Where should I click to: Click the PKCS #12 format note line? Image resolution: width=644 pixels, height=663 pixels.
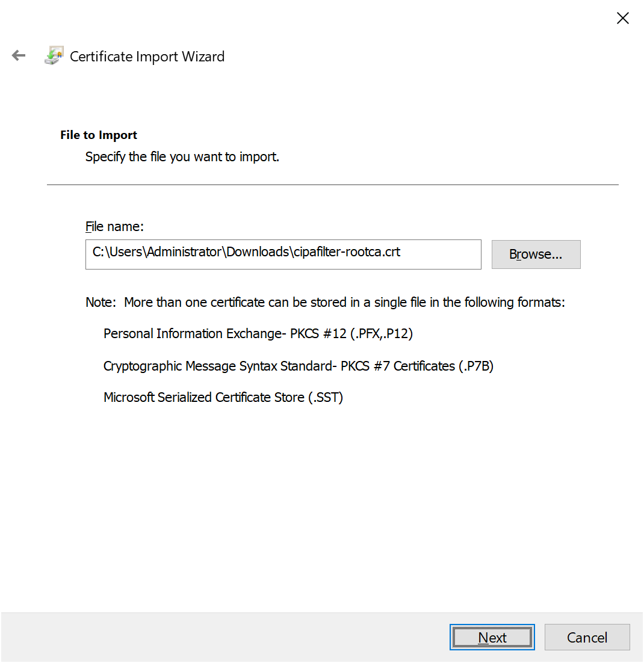tap(258, 333)
